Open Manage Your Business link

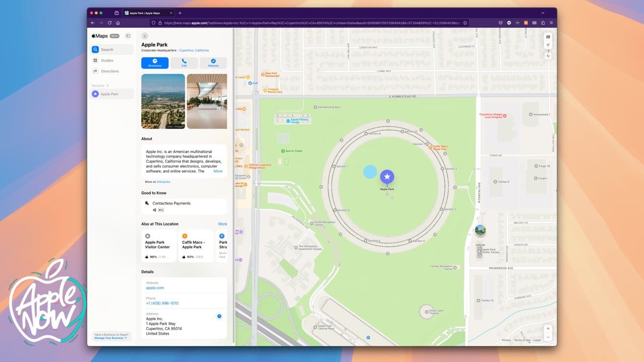[110, 338]
